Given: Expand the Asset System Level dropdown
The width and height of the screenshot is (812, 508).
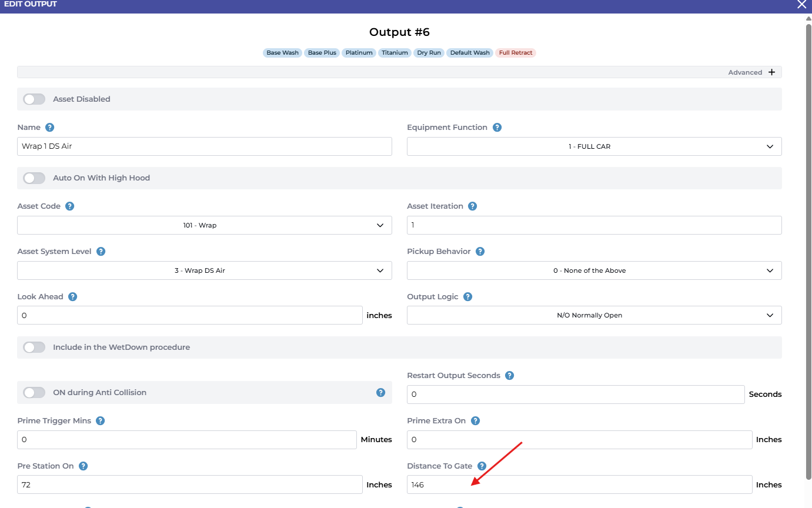Looking at the screenshot, I should (x=204, y=270).
